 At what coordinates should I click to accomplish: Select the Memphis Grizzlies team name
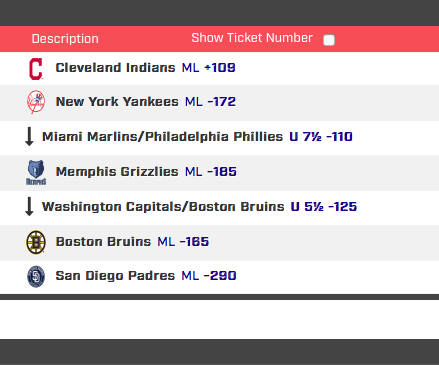tap(117, 172)
